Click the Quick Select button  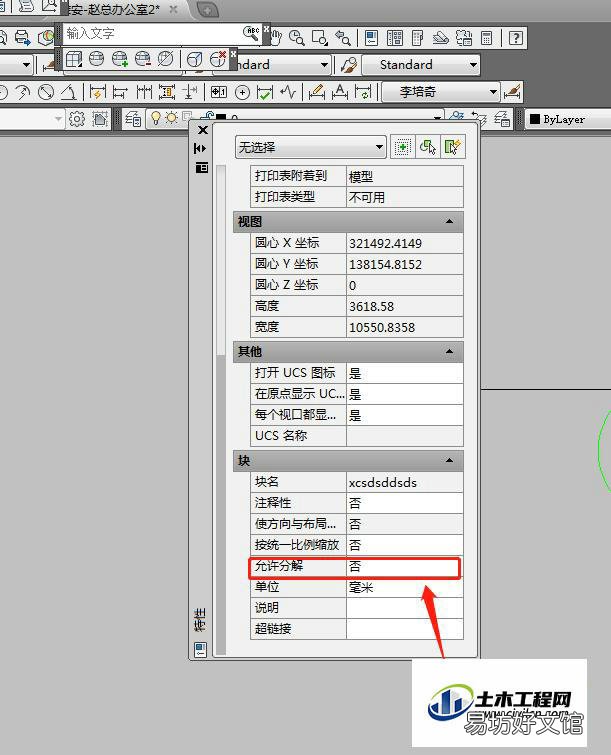453,147
